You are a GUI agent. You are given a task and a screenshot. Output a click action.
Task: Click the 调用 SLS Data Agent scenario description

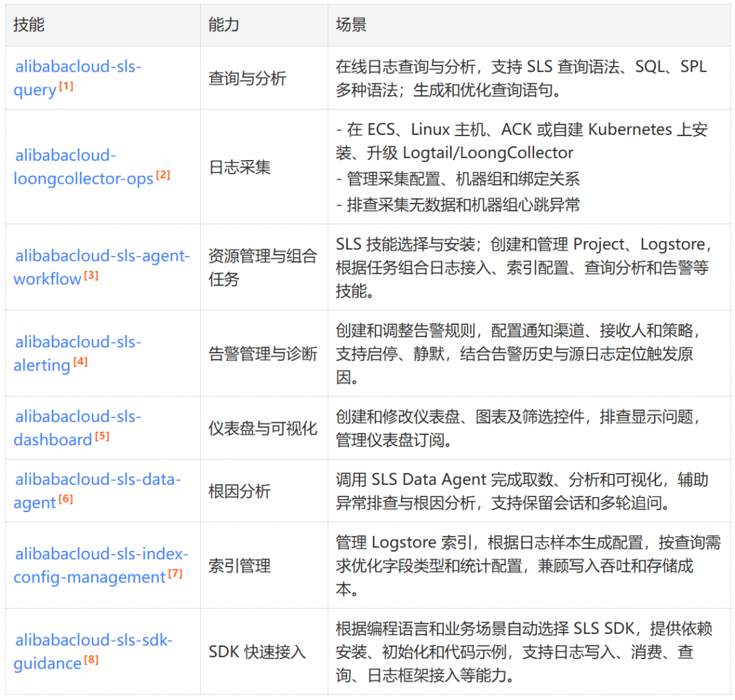click(x=522, y=491)
